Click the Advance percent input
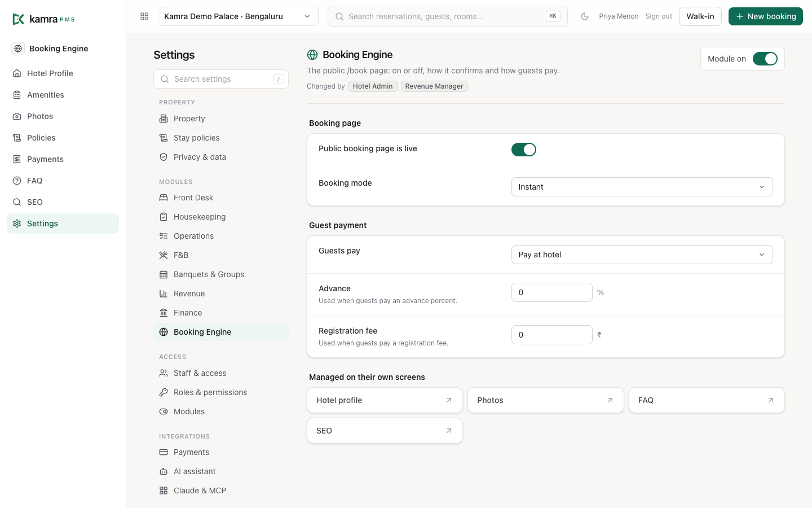The image size is (812, 508). 552,292
